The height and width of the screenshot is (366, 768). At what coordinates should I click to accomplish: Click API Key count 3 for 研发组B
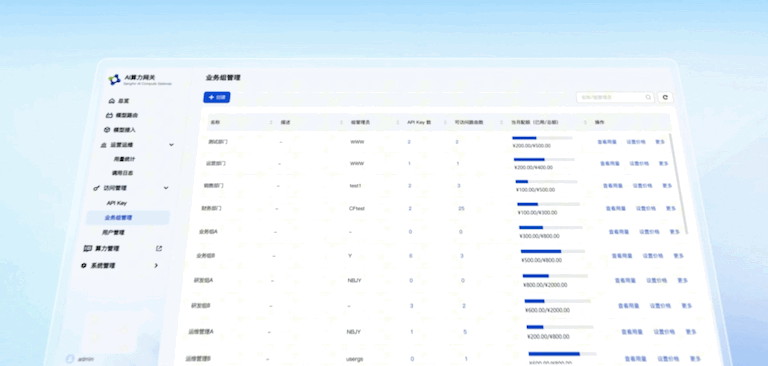[411, 306]
